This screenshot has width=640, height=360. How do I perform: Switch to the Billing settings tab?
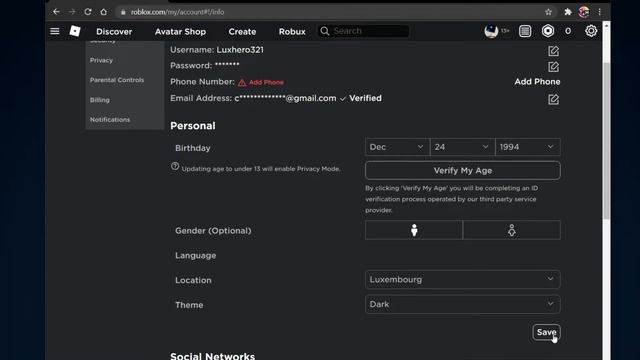click(x=100, y=100)
